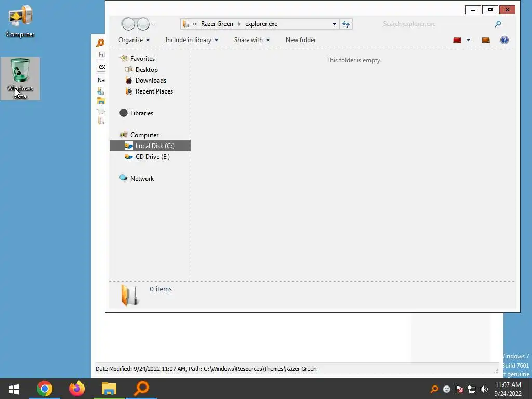Image resolution: width=532 pixels, height=399 pixels.
Task: Click the Network globe icon
Action: pyautogui.click(x=124, y=178)
